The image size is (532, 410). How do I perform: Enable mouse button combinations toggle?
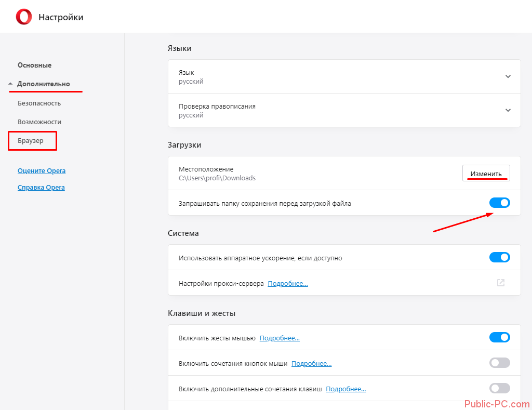click(499, 363)
